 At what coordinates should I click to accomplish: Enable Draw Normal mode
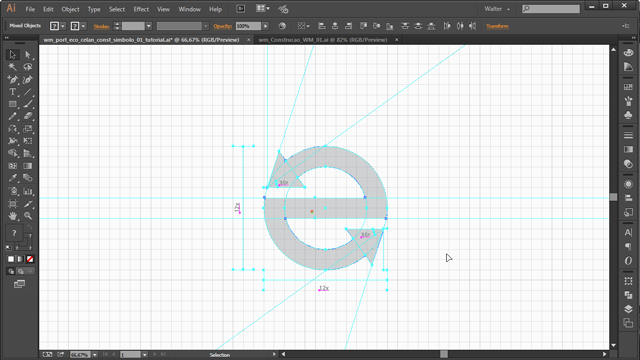11,271
